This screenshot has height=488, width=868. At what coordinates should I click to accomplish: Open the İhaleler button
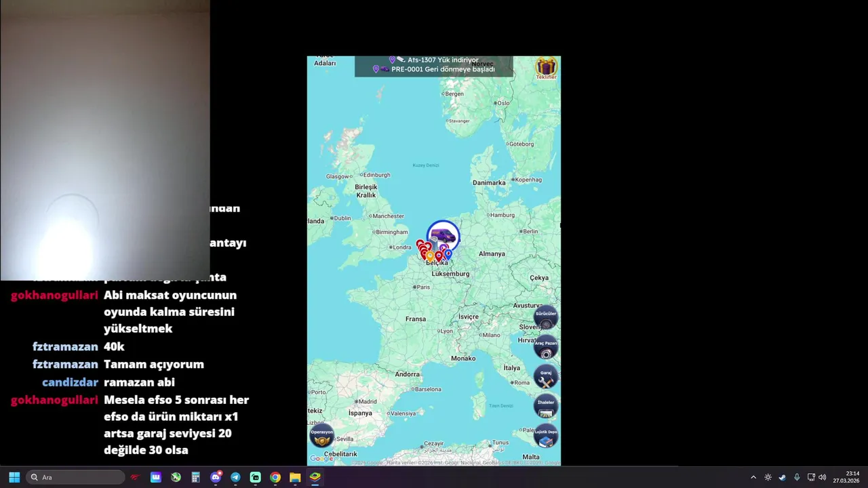pyautogui.click(x=546, y=407)
